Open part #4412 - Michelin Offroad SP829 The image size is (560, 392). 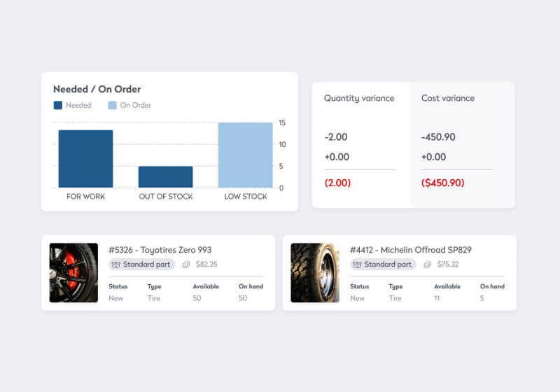pos(407,250)
